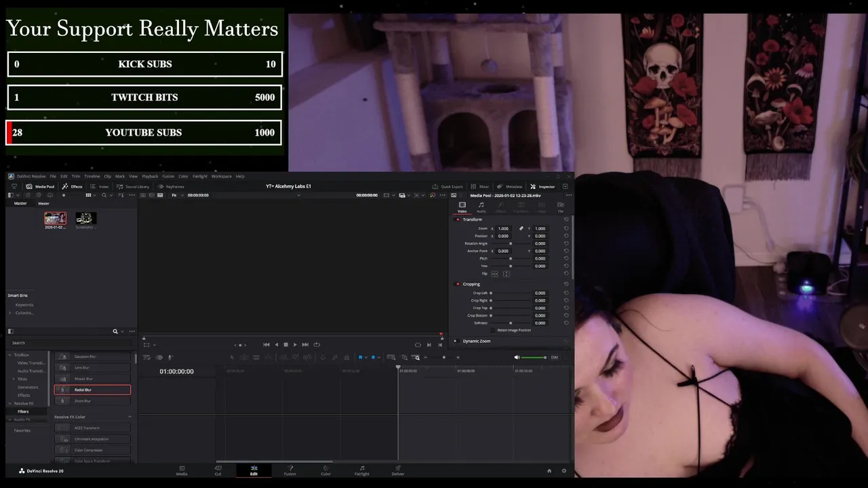Image resolution: width=868 pixels, height=488 pixels.
Task: Open the Media Pool panel button
Action: pyautogui.click(x=40, y=186)
